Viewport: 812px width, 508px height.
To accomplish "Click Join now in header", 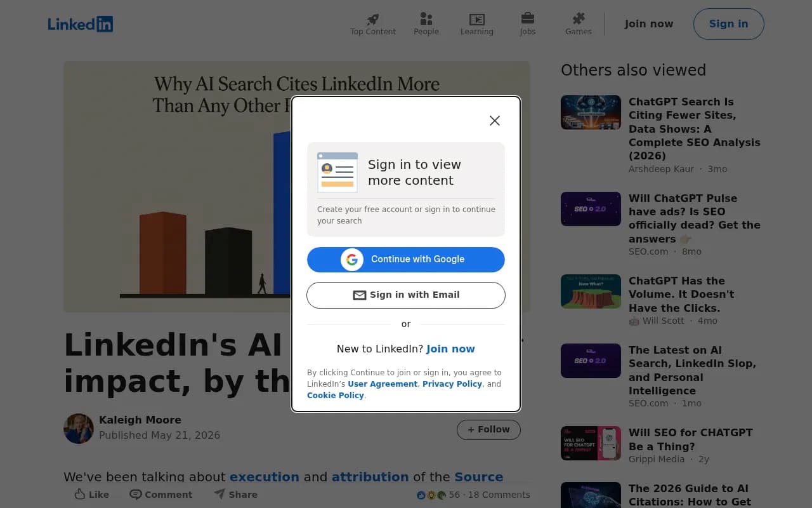I will click(x=649, y=24).
